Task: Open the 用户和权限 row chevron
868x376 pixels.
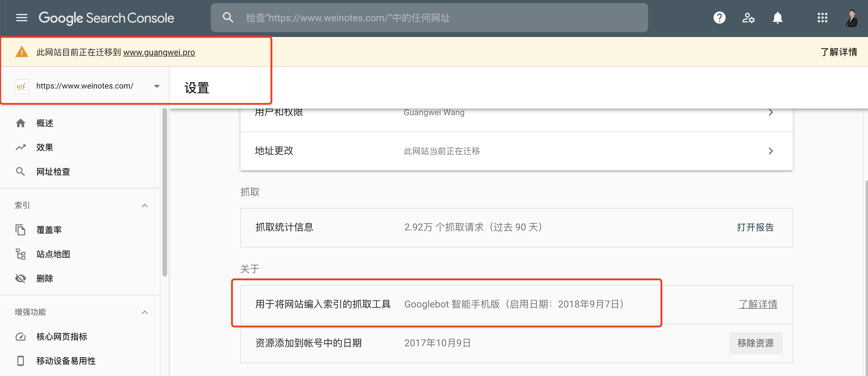Action: [x=770, y=112]
